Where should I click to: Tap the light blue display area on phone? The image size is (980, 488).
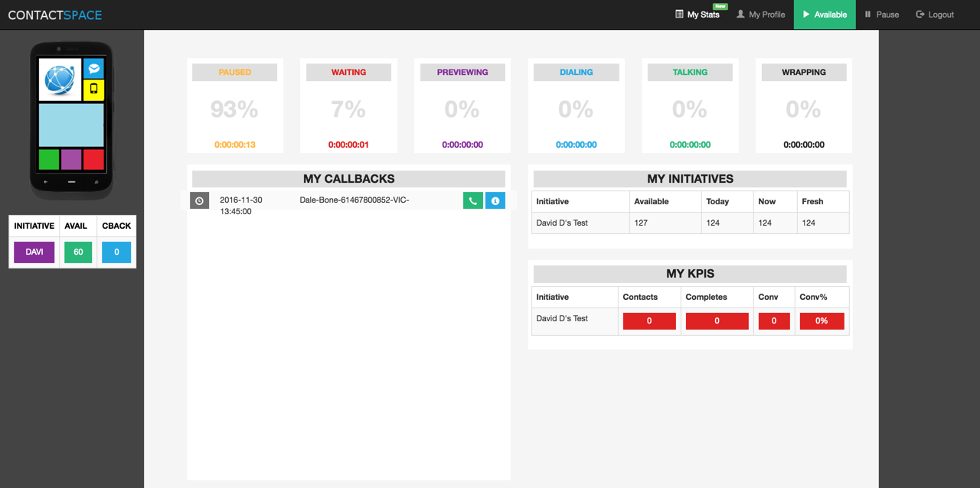(71, 125)
